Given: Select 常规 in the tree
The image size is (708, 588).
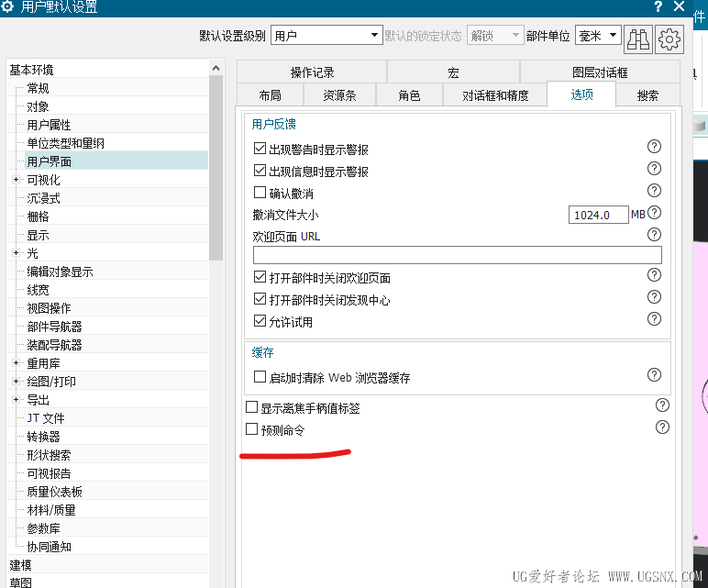Looking at the screenshot, I should 38,88.
